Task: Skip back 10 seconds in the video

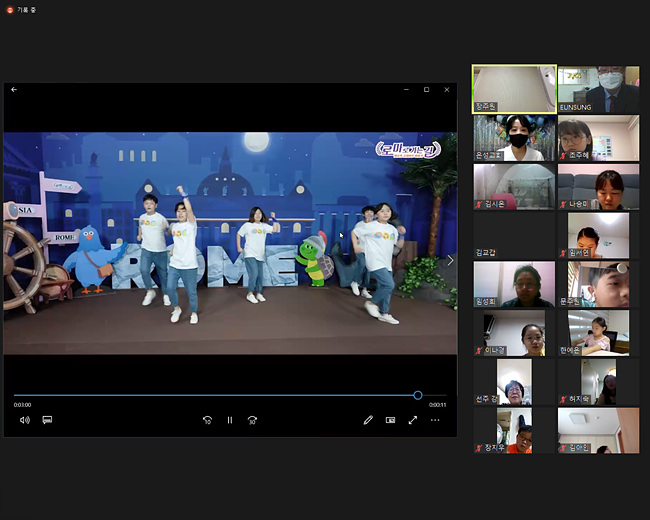Action: tap(207, 420)
